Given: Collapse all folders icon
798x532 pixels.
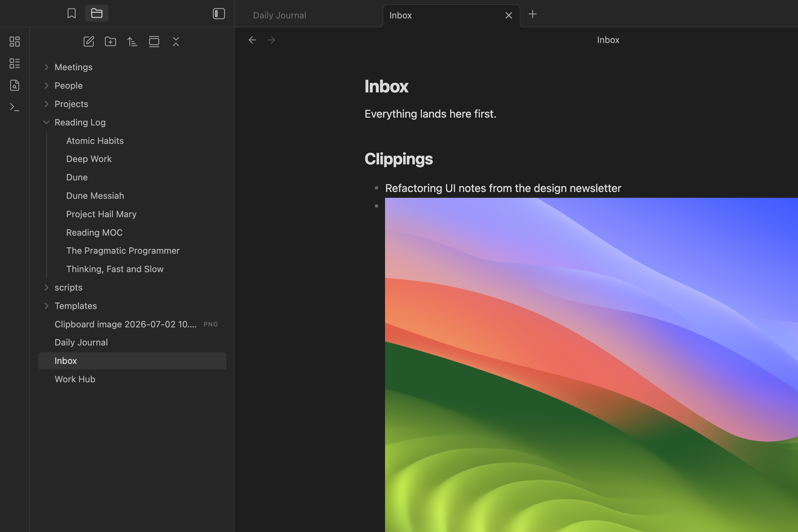Looking at the screenshot, I should click(x=176, y=42).
